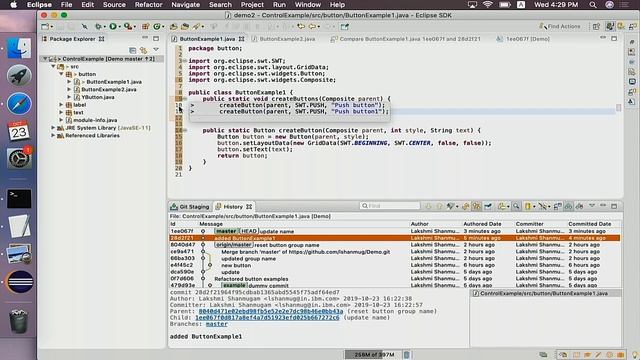Switch to Git Staging tab
This screenshot has height=360, width=640.
(190, 207)
